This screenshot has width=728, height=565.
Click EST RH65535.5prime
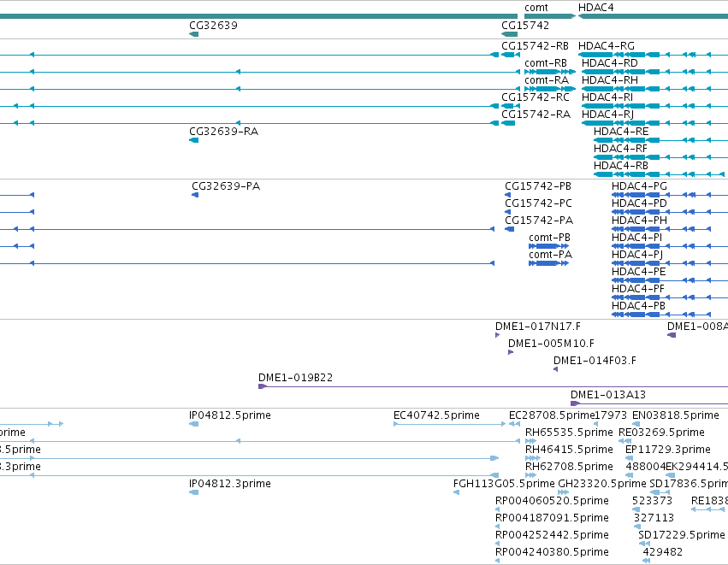tap(569, 433)
